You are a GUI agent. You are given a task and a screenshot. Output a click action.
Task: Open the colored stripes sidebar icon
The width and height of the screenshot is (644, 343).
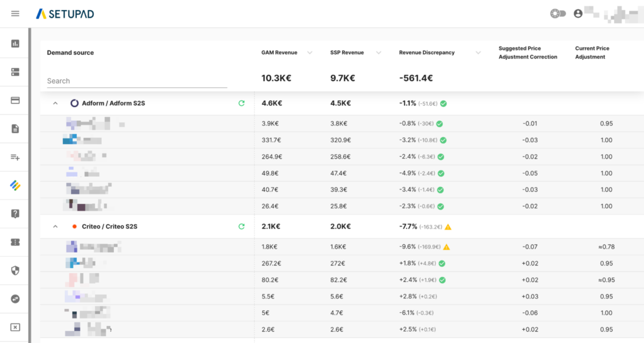point(15,185)
